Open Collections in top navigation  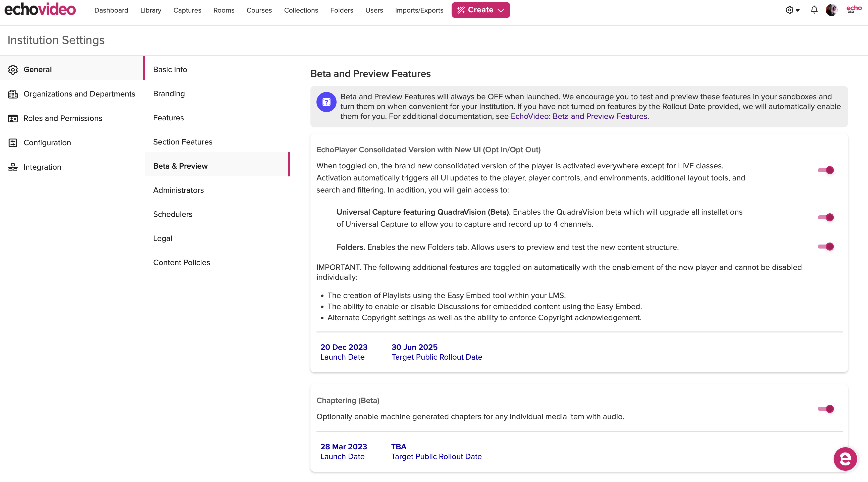coord(301,10)
